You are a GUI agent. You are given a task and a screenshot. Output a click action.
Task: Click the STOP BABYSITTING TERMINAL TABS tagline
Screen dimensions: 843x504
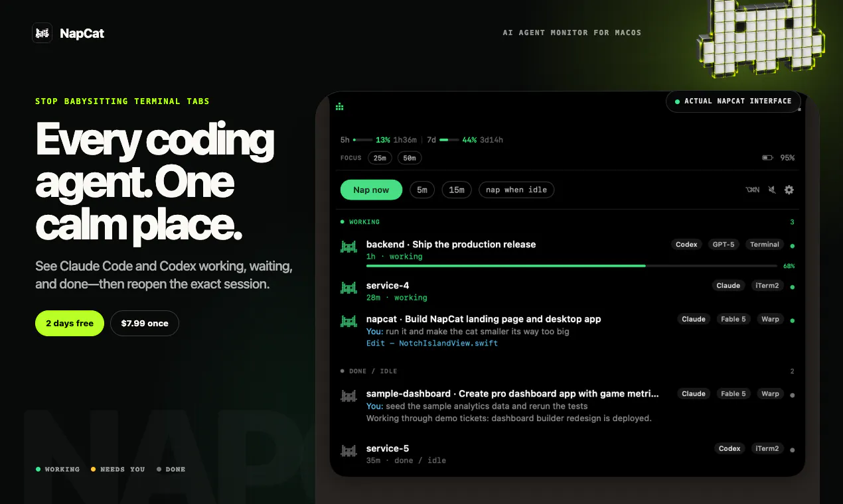[x=122, y=101]
